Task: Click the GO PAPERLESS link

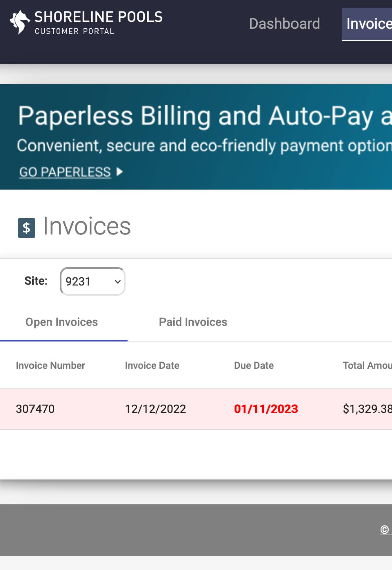Action: click(x=65, y=172)
